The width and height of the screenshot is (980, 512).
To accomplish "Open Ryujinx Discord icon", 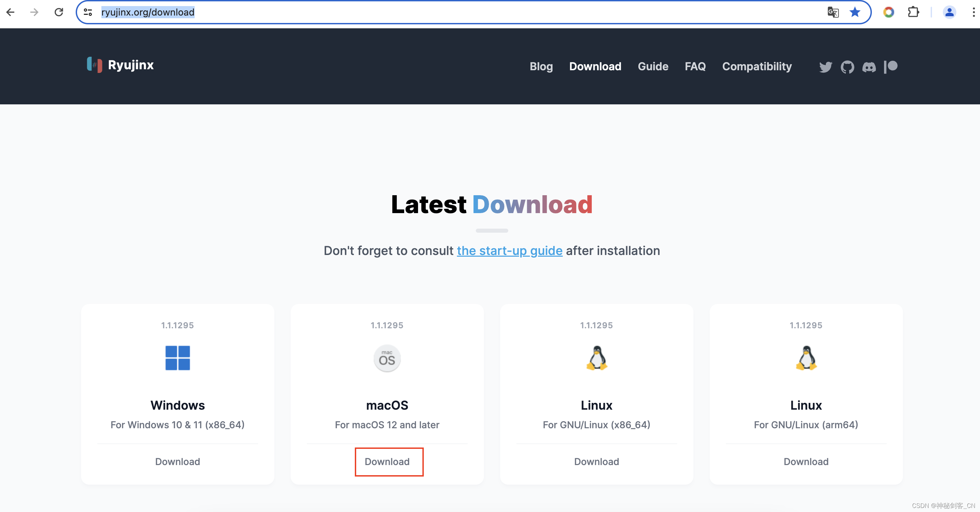I will 869,67.
